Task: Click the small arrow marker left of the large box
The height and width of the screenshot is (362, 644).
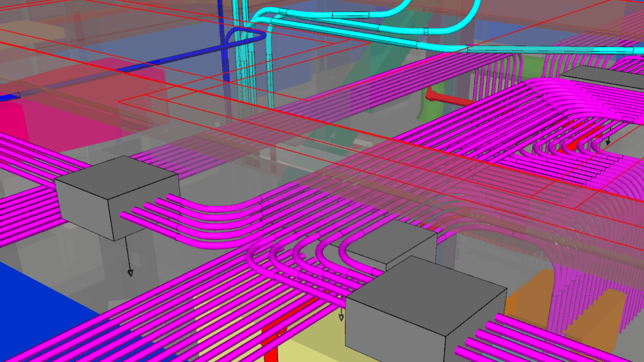Action: click(341, 317)
